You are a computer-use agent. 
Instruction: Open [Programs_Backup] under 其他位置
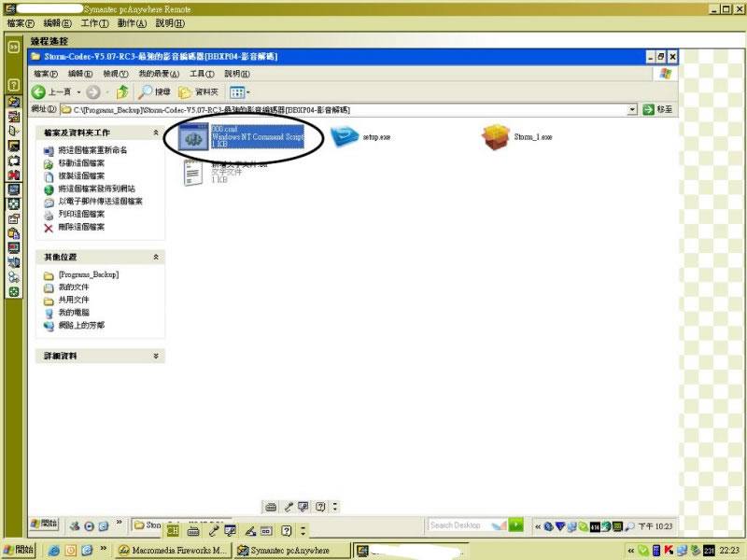(89, 274)
